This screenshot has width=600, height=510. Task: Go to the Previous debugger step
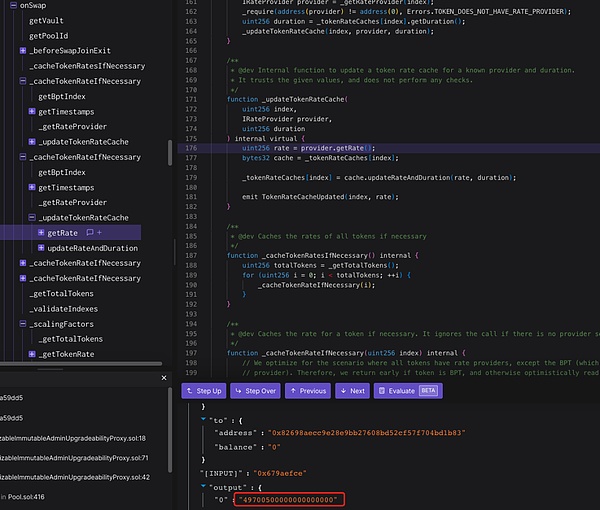coord(306,391)
